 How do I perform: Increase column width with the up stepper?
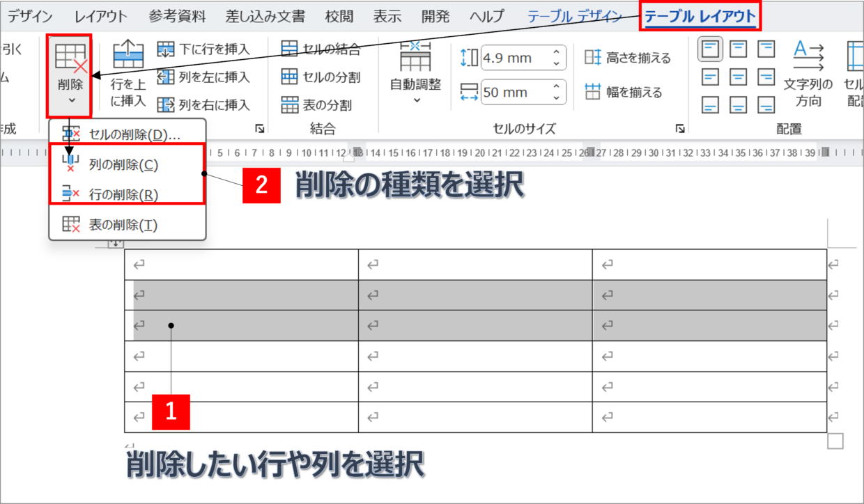556,87
